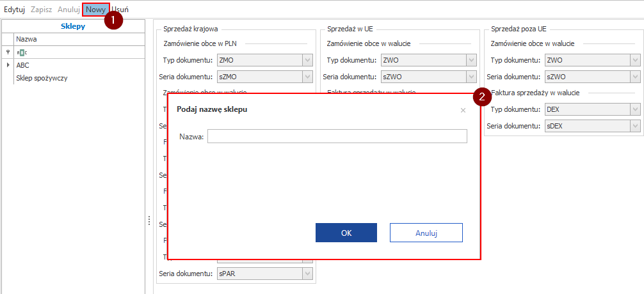This screenshot has height=294, width=644.
Task: Click the panel splitter dots handle
Action: click(x=149, y=220)
